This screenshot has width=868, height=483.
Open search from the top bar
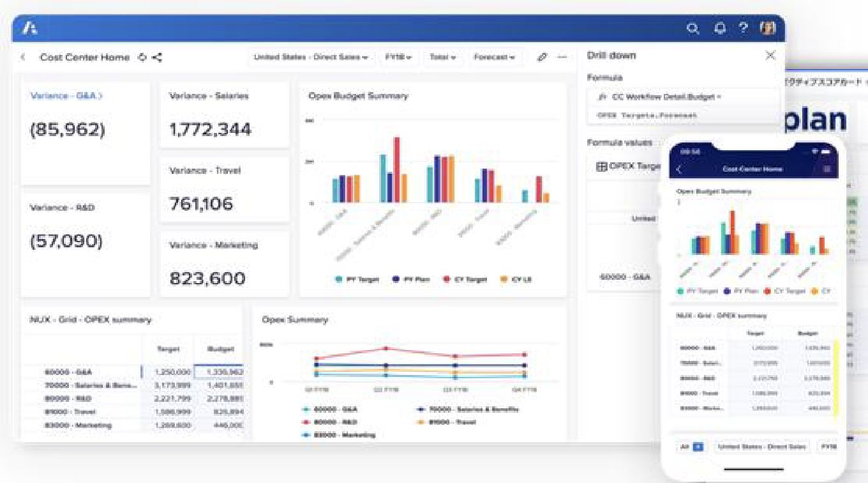point(692,29)
